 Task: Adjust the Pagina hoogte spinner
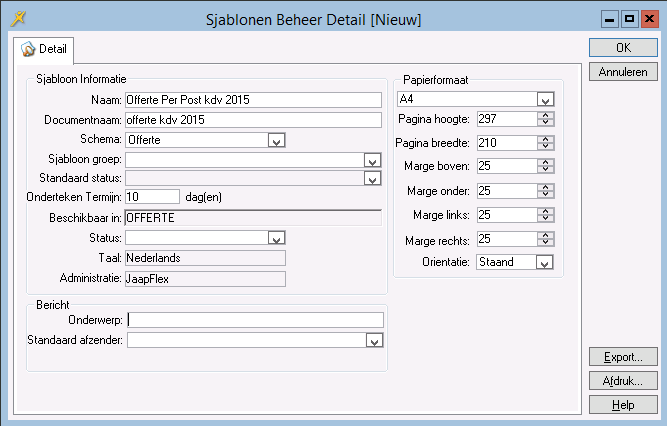point(545,119)
